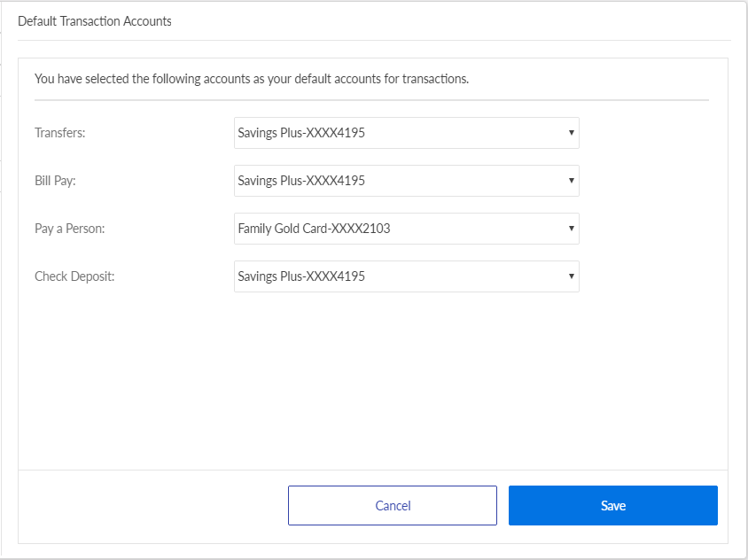Select the Family Gold Card-XXXX2103 account field
The width and height of the screenshot is (748, 560).
click(x=314, y=229)
